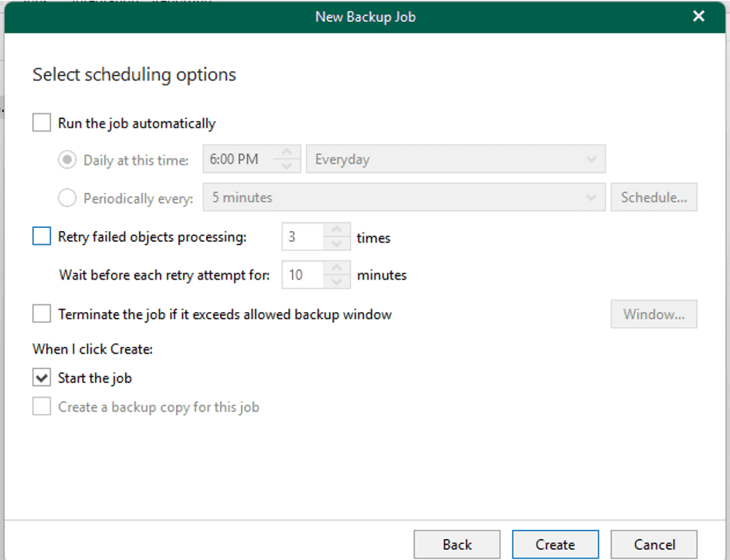
Task: Go Back to the previous step
Action: (457, 545)
